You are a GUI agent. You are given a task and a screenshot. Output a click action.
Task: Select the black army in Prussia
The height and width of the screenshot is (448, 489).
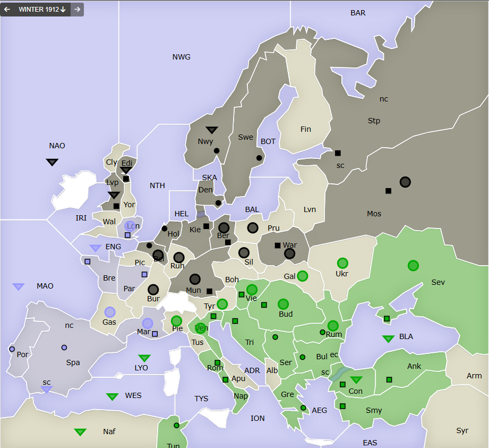[x=253, y=228]
